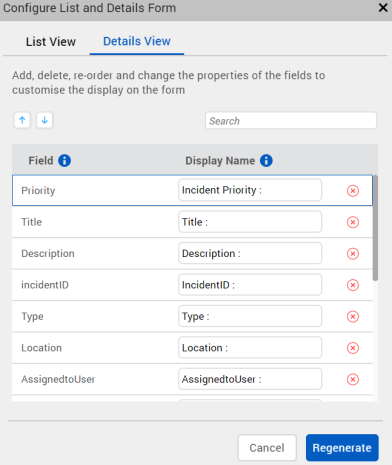Click the Cancel button
The image size is (392, 465).
pos(267,448)
